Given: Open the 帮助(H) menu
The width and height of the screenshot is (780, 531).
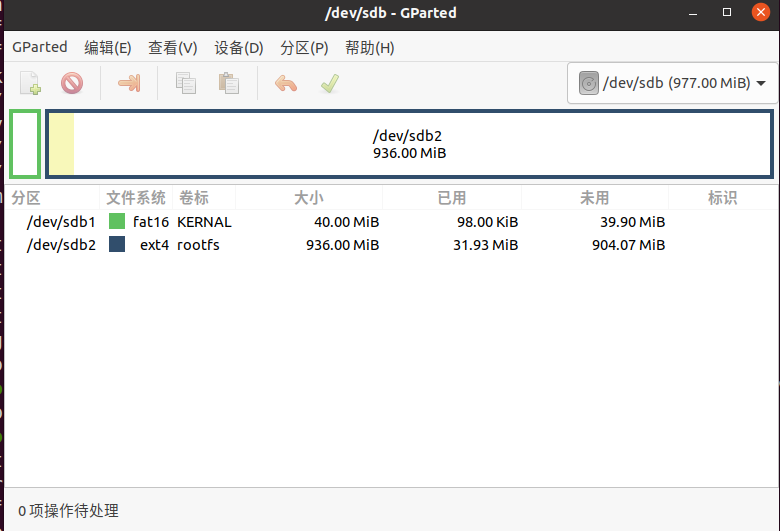Looking at the screenshot, I should tap(370, 48).
